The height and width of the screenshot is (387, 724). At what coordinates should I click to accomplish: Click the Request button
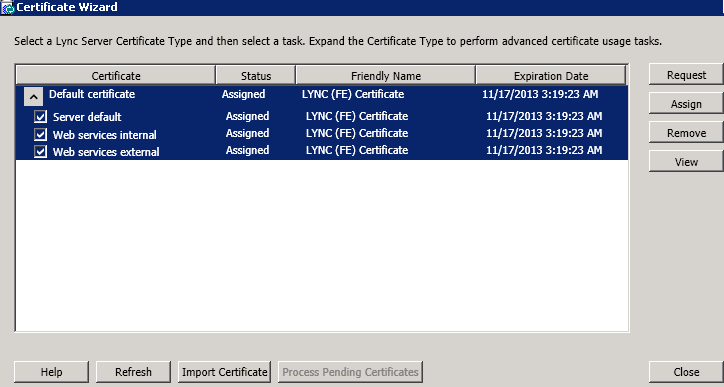(x=686, y=75)
